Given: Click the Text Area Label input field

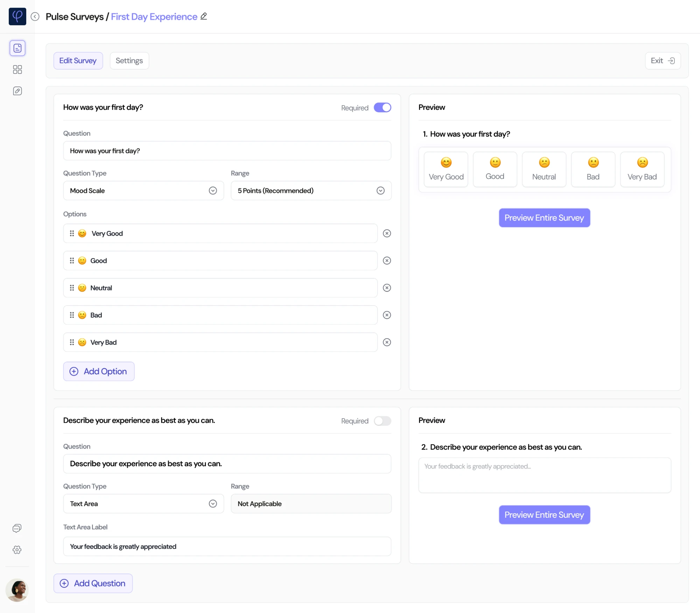Looking at the screenshot, I should [x=227, y=546].
